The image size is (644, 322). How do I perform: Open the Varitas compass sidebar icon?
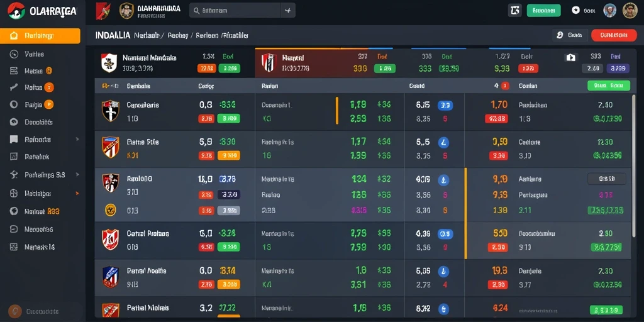pyautogui.click(x=14, y=54)
